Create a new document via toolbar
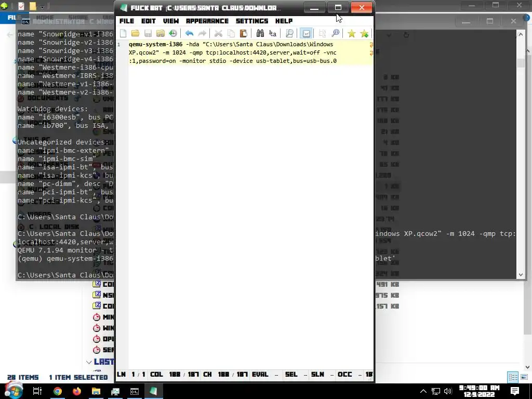Screen dimensions: 532x399 tap(123, 33)
